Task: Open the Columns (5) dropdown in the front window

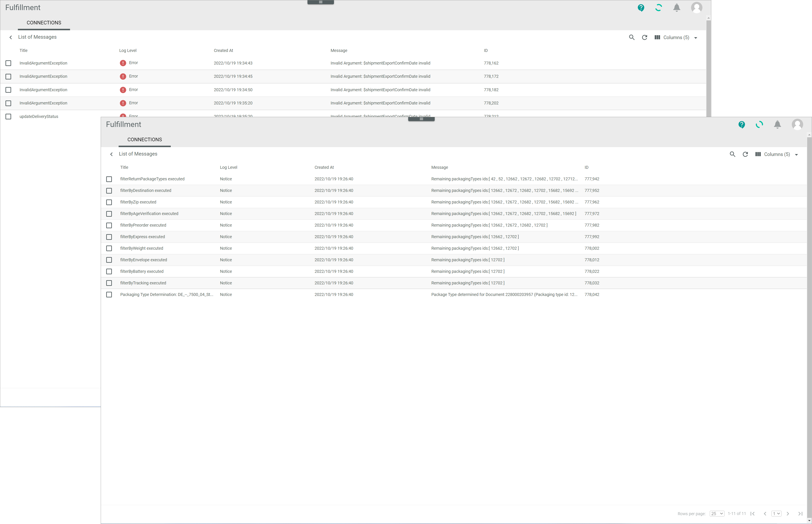Action: (x=777, y=154)
